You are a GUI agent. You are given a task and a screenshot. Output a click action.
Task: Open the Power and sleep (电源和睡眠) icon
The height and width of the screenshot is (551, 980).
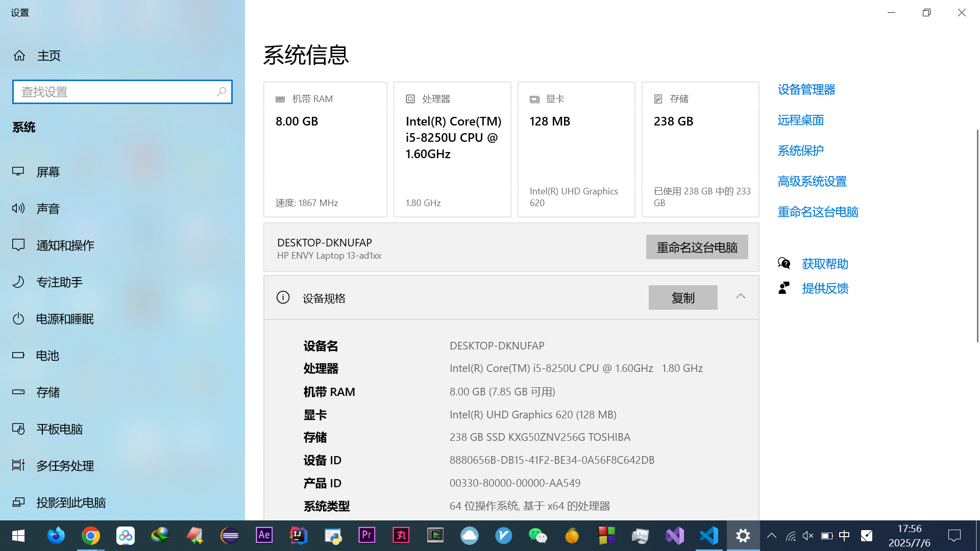(18, 319)
